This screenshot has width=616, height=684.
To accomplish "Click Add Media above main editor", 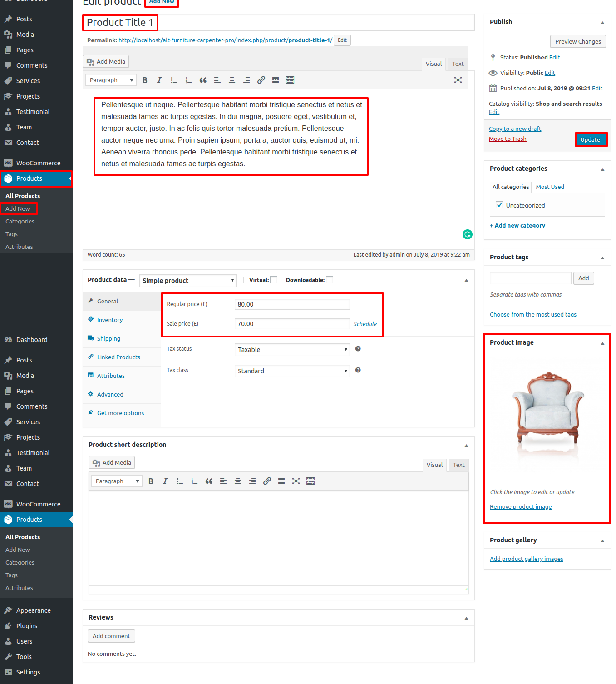I will (x=106, y=62).
